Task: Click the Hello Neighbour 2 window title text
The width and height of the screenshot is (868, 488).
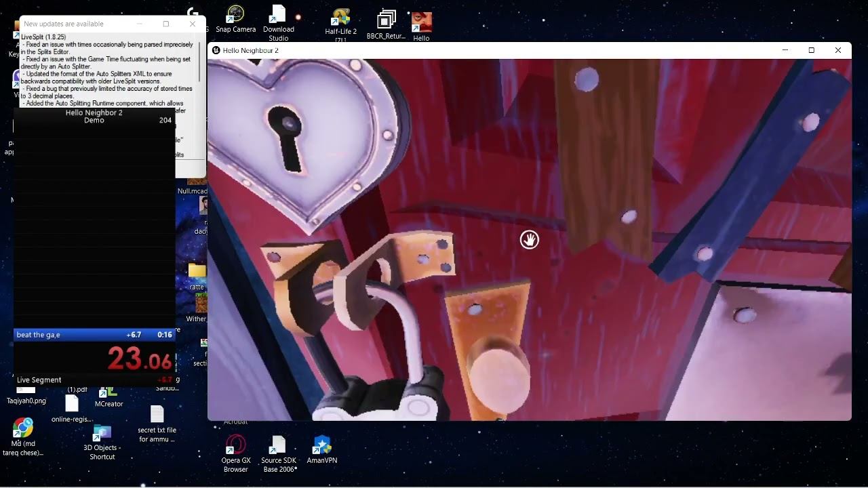Action: [250, 50]
